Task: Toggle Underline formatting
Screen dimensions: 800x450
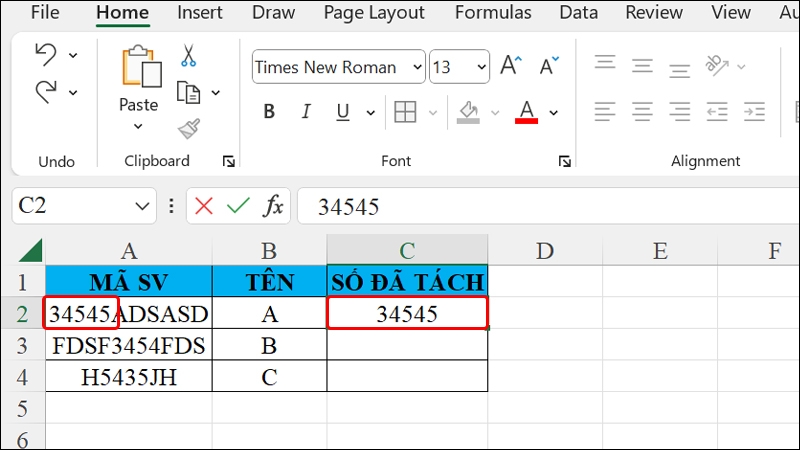Action: click(x=343, y=112)
